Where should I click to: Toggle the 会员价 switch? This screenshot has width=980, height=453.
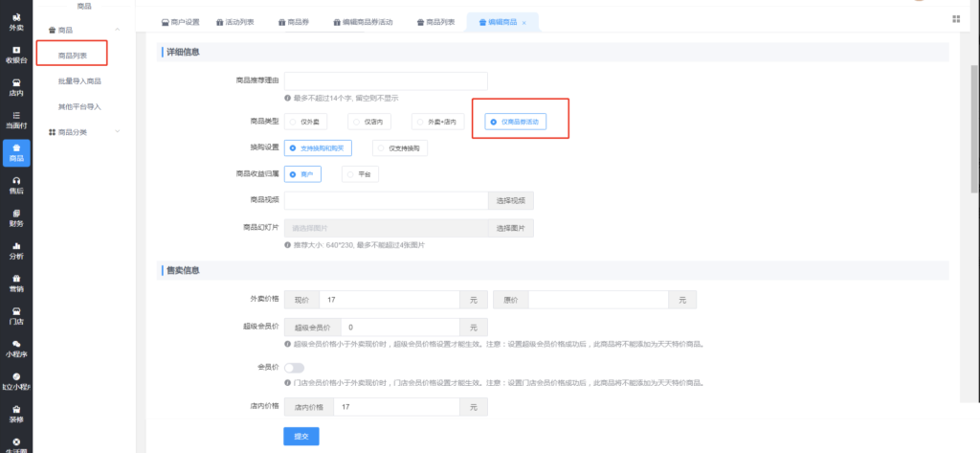pos(293,368)
